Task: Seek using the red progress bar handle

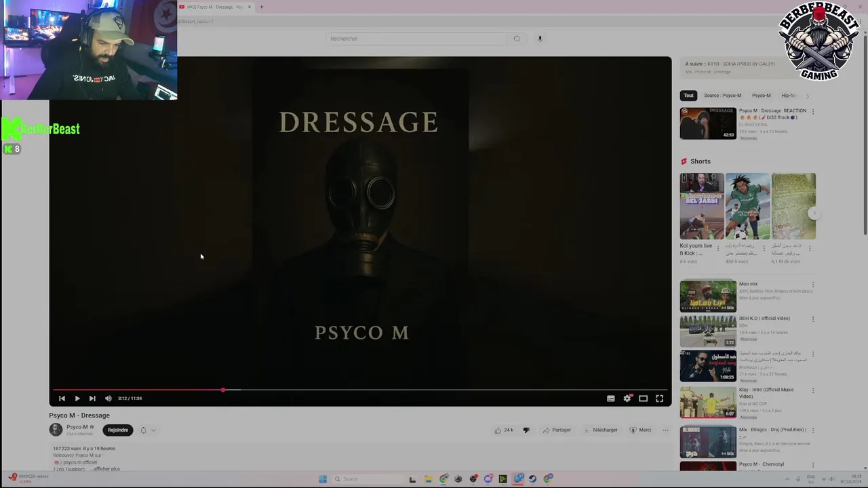Action: (222, 390)
